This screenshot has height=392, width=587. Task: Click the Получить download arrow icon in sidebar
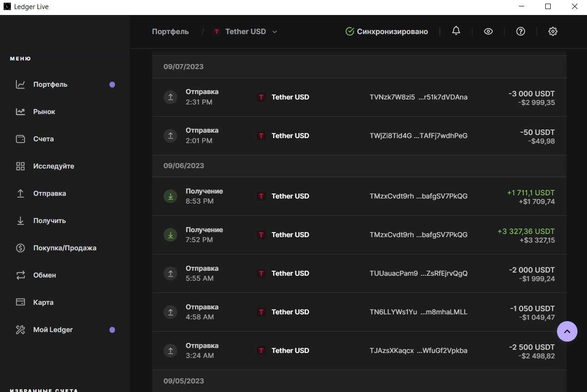tap(20, 221)
